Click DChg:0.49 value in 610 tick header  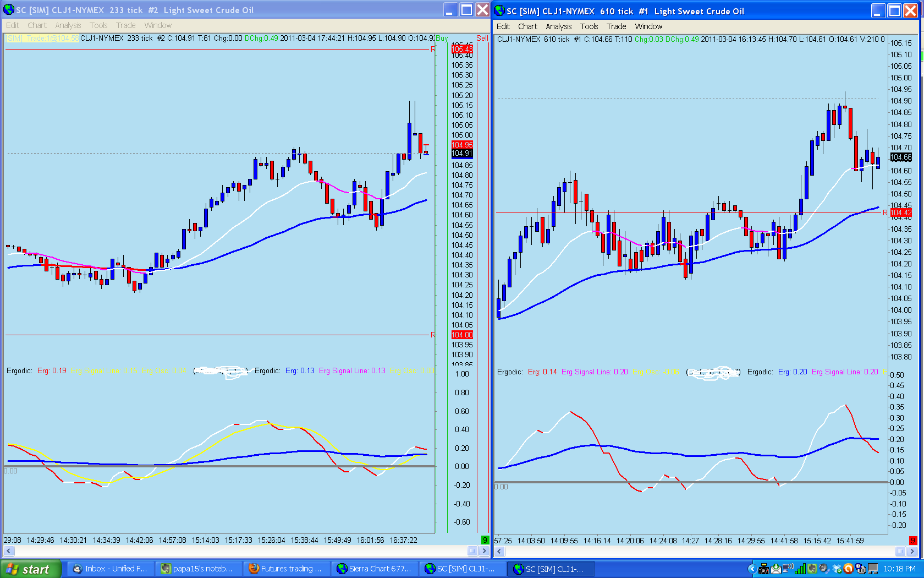click(x=682, y=39)
